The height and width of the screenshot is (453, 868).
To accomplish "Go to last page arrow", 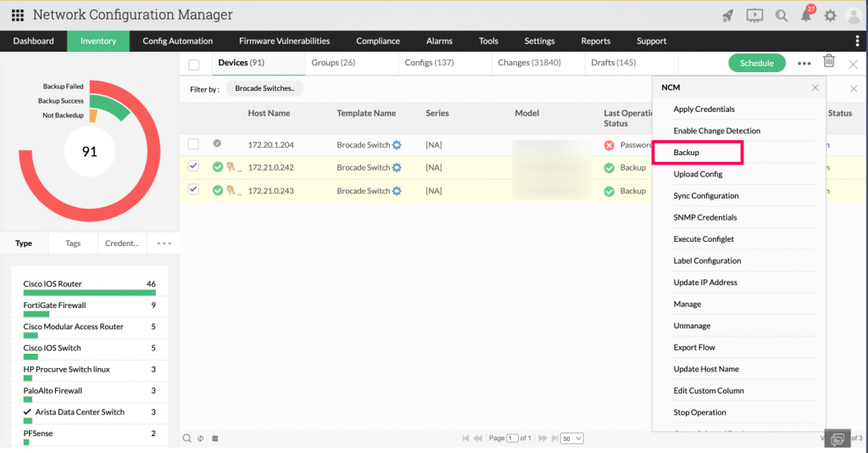I will pyautogui.click(x=554, y=438).
